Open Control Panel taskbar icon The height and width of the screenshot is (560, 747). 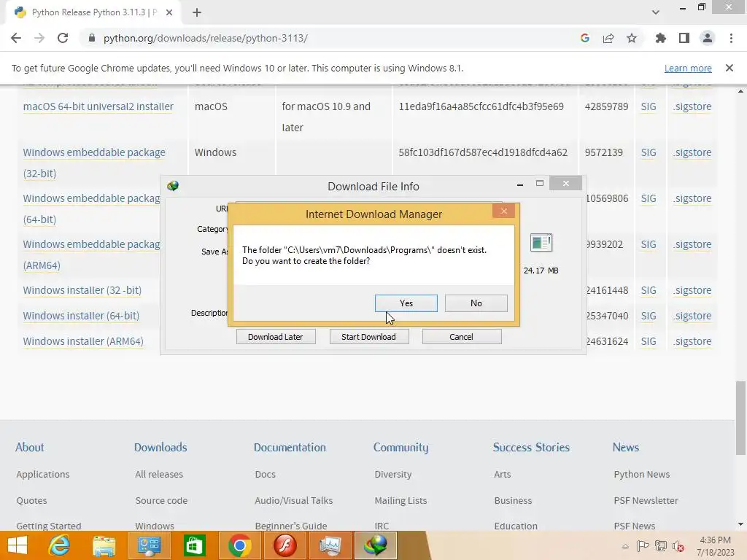(x=149, y=545)
